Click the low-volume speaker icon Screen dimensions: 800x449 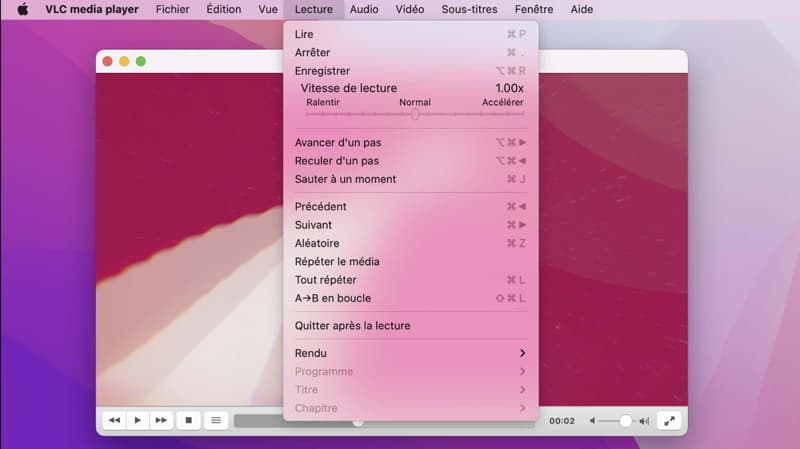click(592, 421)
